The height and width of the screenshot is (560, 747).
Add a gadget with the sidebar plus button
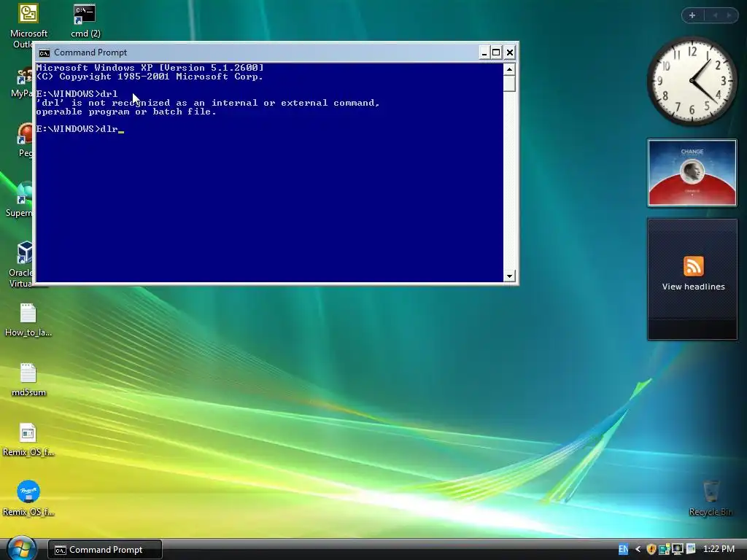click(692, 15)
